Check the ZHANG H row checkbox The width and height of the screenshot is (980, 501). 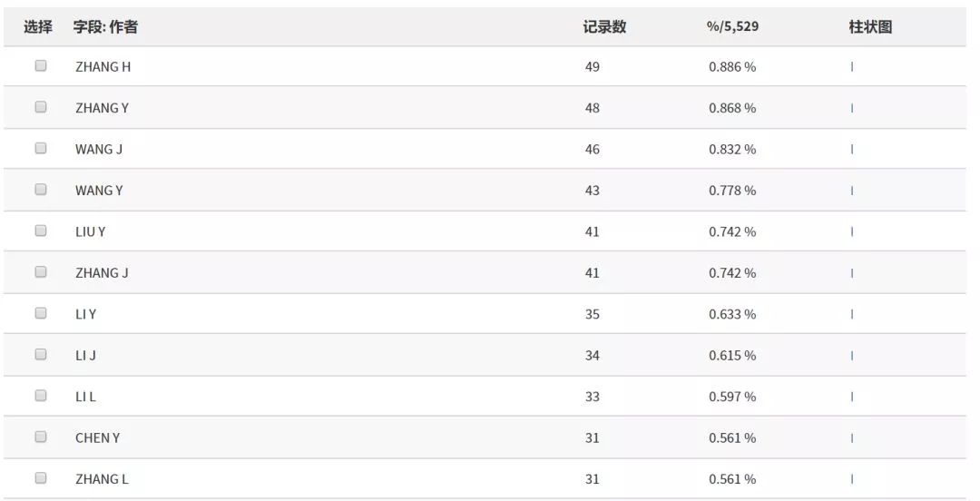(x=41, y=65)
